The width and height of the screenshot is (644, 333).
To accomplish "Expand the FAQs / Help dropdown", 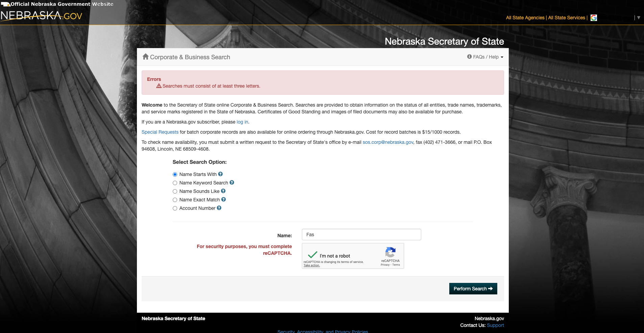I will coord(485,57).
